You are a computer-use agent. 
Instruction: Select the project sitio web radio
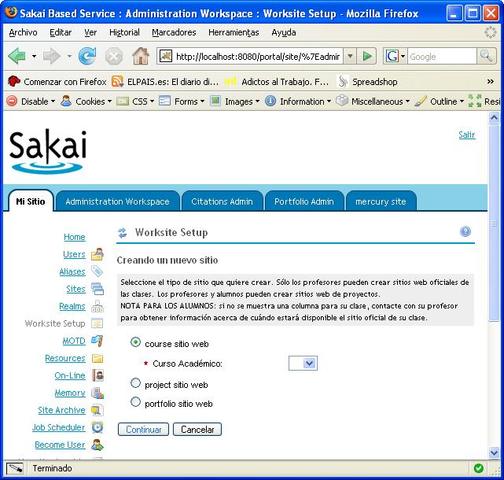135,383
